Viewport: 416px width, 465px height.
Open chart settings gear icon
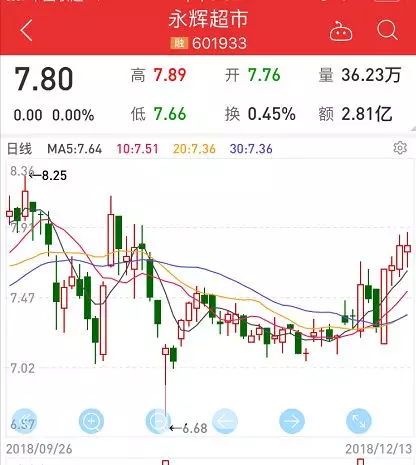point(400,148)
